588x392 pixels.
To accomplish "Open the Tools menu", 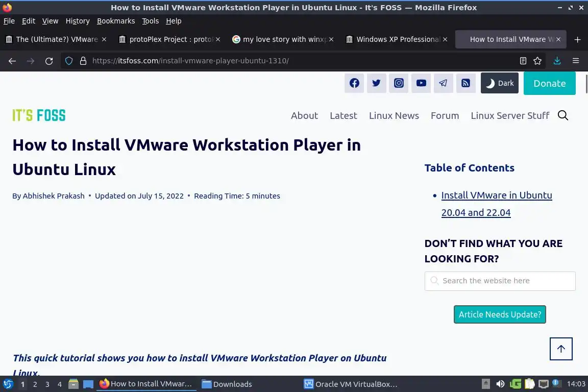I will pos(151,21).
